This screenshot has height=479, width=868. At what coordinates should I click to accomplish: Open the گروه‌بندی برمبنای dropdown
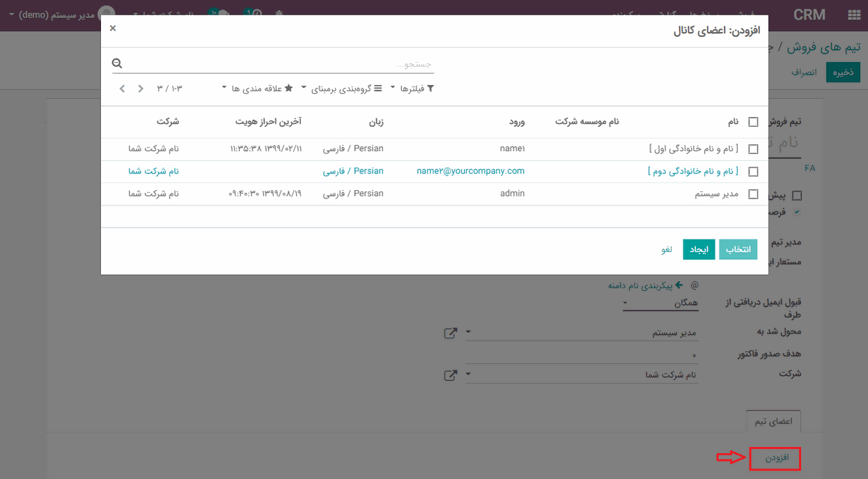339,88
